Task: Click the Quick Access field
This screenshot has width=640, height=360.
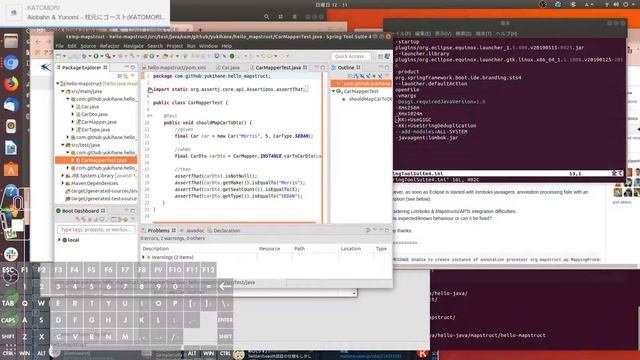Action: tap(351, 56)
